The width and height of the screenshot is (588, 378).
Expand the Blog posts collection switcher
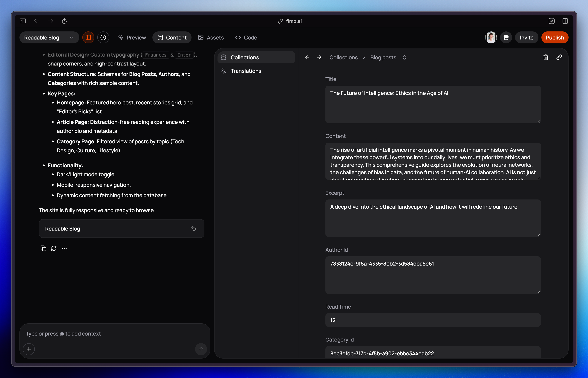[x=405, y=57]
